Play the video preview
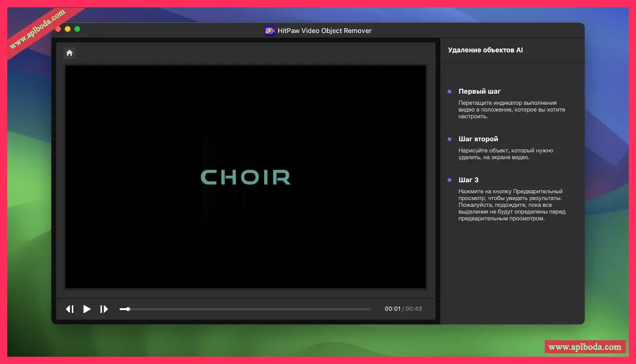 click(87, 309)
